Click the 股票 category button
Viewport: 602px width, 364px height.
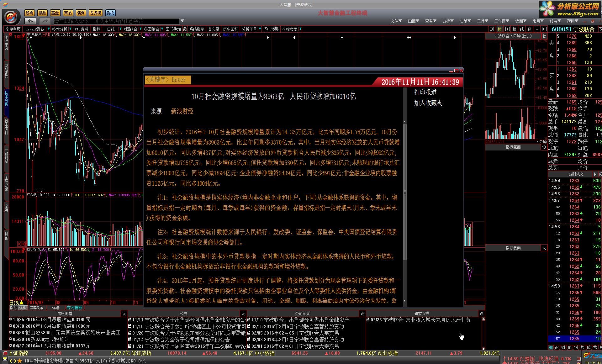click(29, 13)
